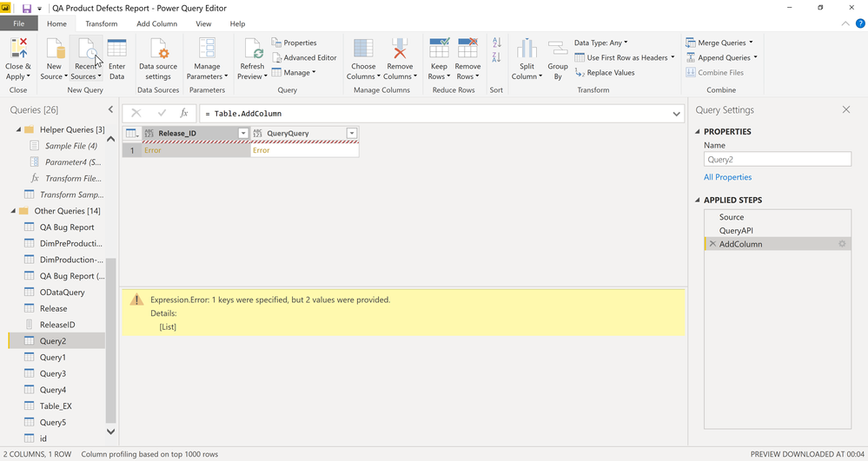The width and height of the screenshot is (868, 461).
Task: Click the table menu corner icon
Action: pos(132,134)
